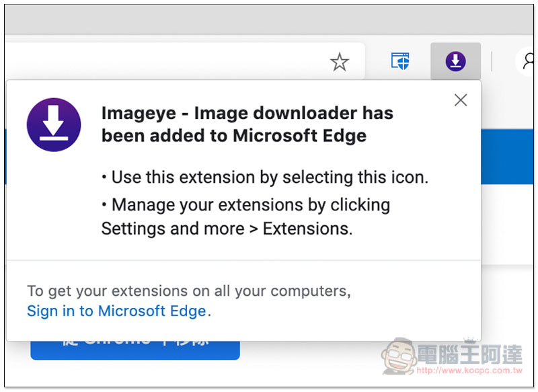Close the Imageye added notification popup
The image size is (538, 392).
click(461, 100)
